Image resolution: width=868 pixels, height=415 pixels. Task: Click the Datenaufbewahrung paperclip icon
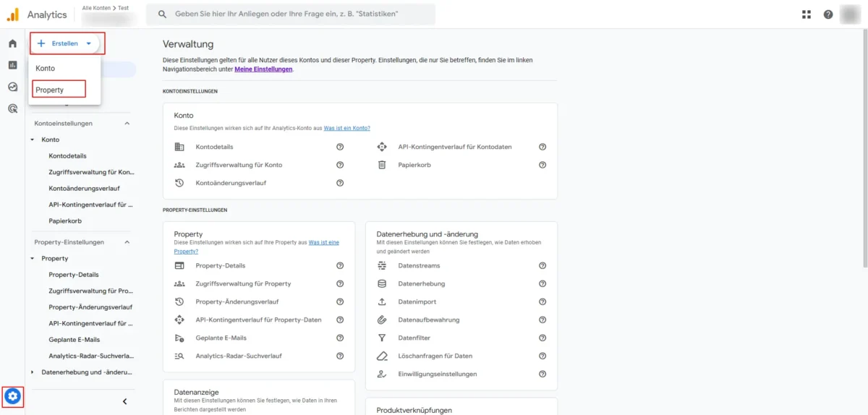coord(382,320)
